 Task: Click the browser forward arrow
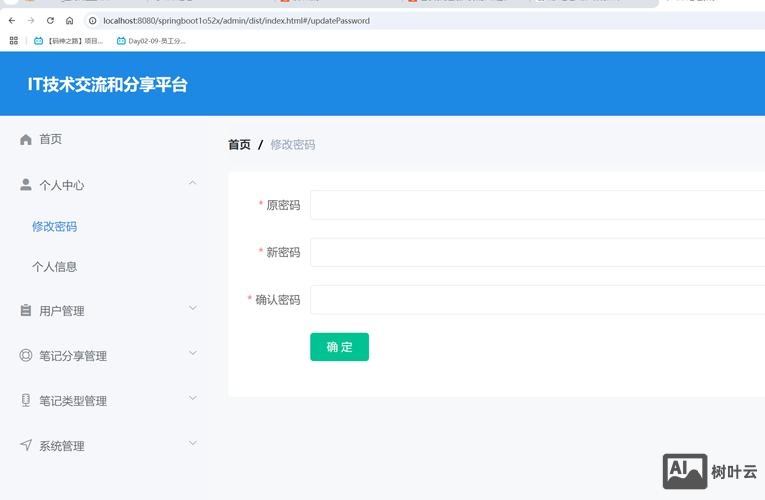point(31,20)
